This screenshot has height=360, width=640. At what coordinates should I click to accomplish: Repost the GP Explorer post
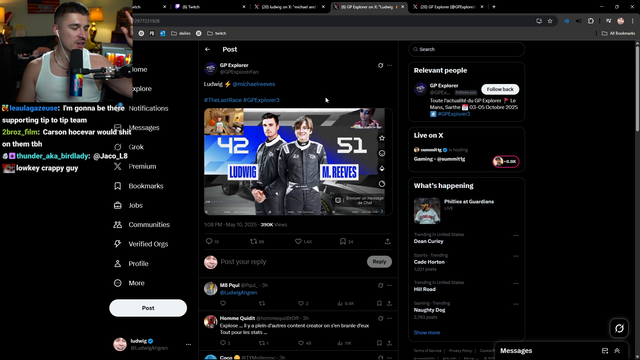tap(253, 241)
